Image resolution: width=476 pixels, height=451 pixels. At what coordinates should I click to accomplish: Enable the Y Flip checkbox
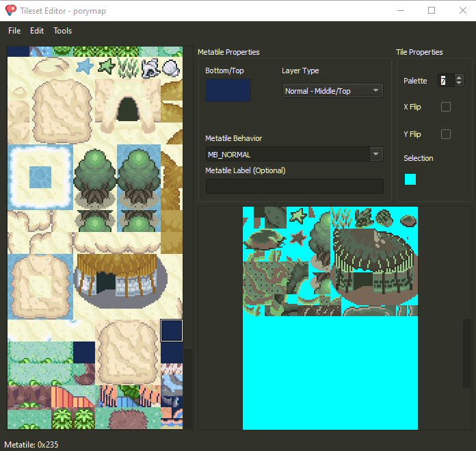pyautogui.click(x=446, y=134)
